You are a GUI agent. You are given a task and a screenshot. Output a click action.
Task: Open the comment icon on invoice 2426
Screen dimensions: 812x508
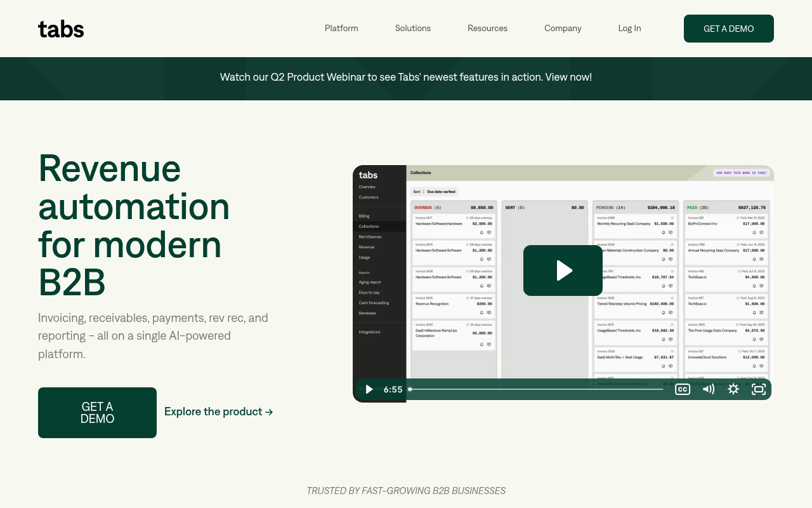pos(488,312)
